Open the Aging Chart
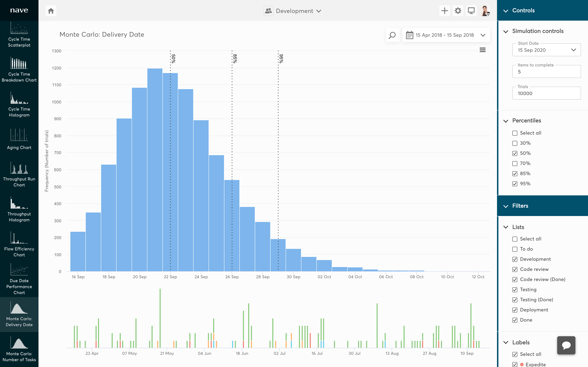The height and width of the screenshot is (367, 588). 19,140
